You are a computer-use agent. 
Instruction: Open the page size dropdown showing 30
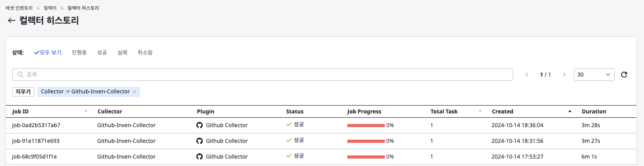pyautogui.click(x=594, y=75)
